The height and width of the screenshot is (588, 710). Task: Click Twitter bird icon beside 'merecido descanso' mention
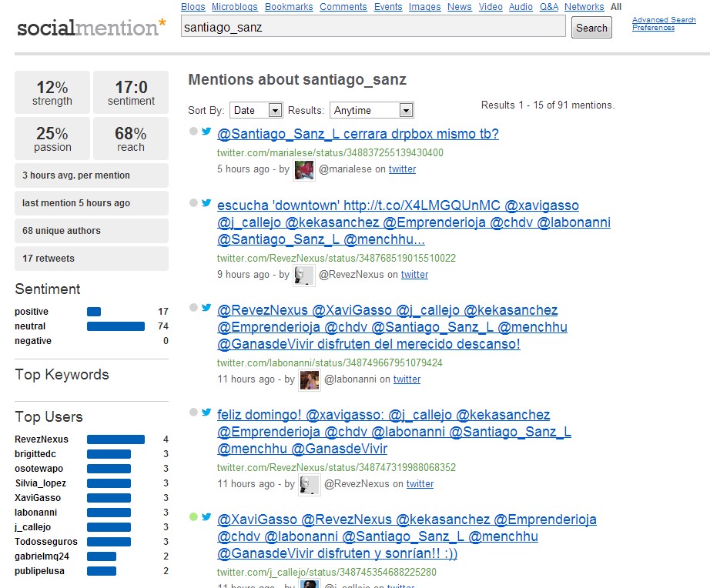click(x=206, y=307)
